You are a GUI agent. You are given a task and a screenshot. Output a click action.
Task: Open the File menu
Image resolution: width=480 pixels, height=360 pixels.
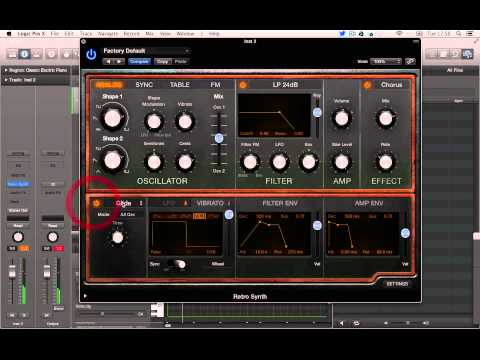pos(55,34)
